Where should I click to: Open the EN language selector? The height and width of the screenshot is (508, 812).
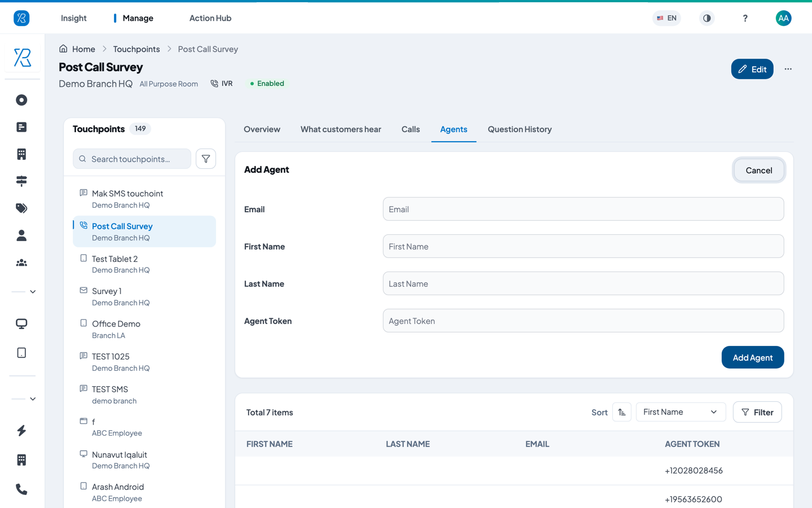pos(667,18)
